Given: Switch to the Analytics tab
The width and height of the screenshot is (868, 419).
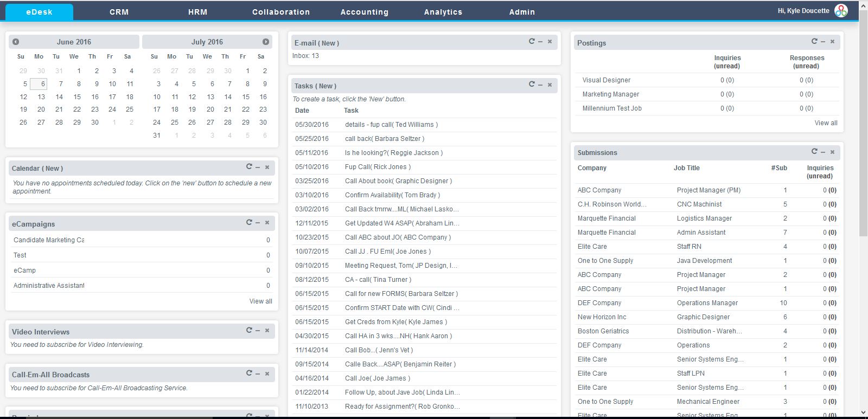Looking at the screenshot, I should pos(443,12).
